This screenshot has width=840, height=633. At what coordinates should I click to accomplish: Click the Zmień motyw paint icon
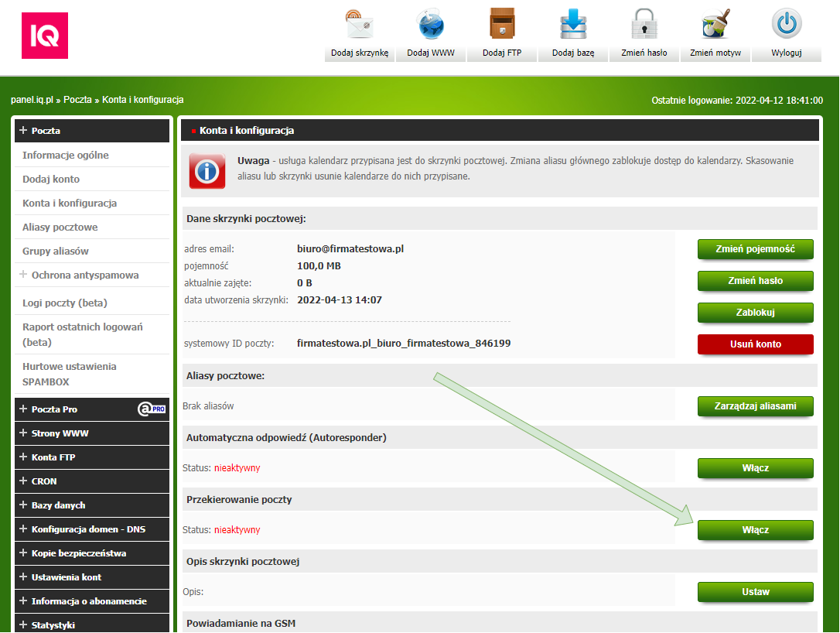click(x=715, y=24)
